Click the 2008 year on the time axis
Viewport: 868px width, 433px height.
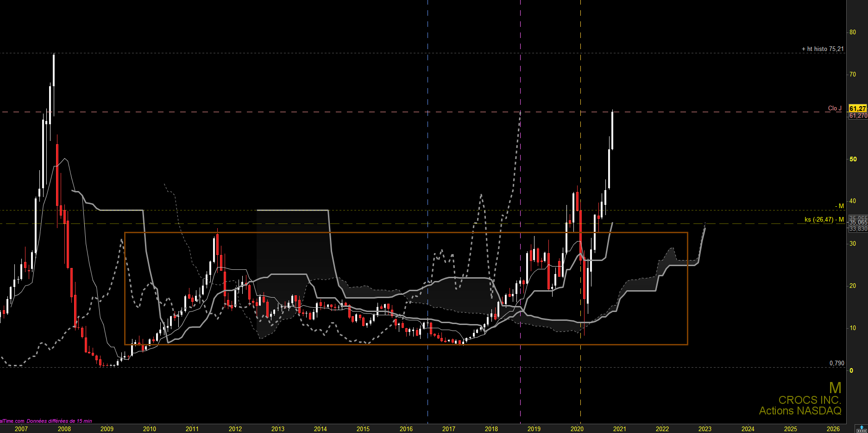(x=64, y=429)
